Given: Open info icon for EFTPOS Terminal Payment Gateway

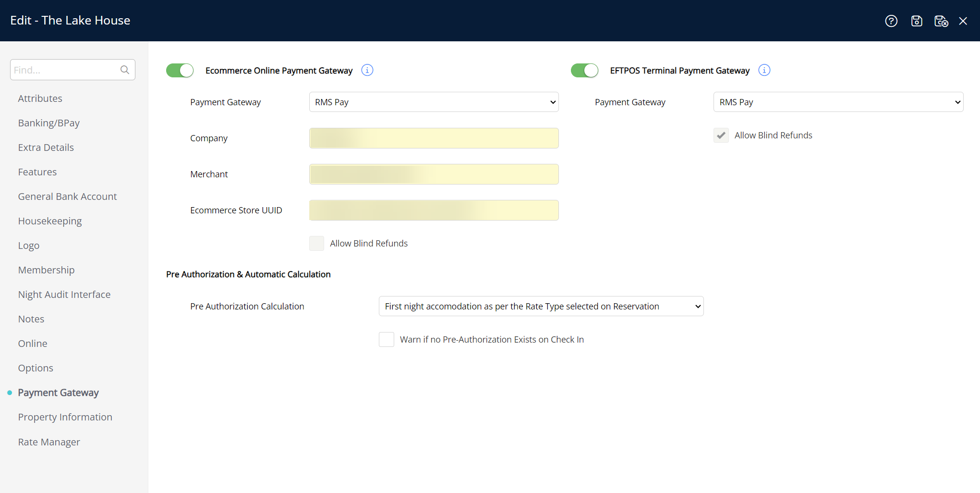Looking at the screenshot, I should point(764,70).
